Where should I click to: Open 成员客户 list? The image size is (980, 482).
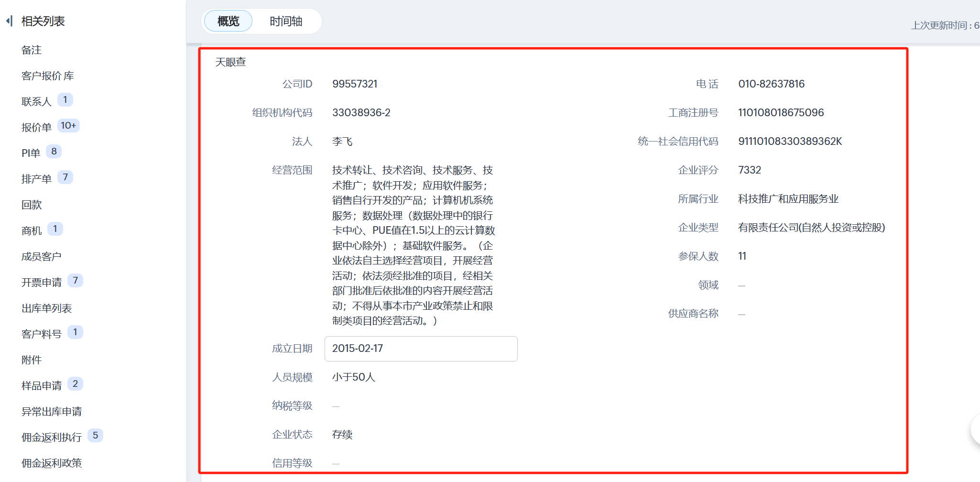click(x=41, y=257)
